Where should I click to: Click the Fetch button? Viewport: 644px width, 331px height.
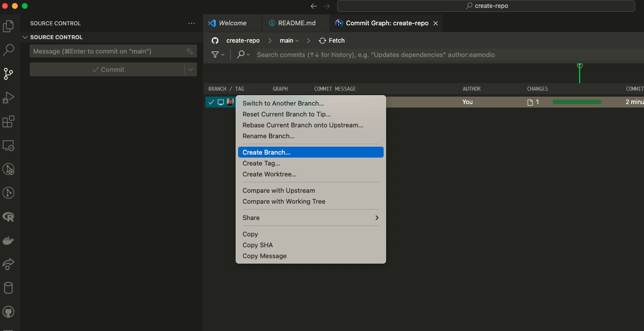pyautogui.click(x=332, y=41)
